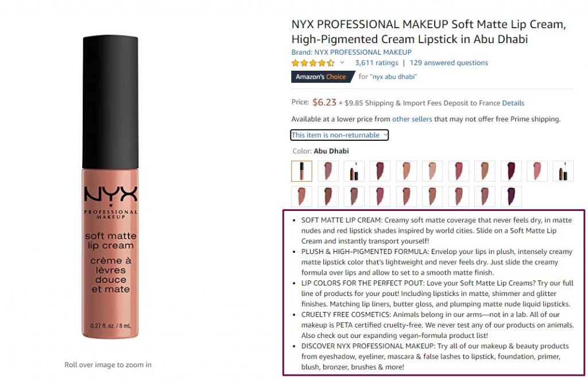Choose the deep purple swatch ending second row
588x381 pixels.
511,197
